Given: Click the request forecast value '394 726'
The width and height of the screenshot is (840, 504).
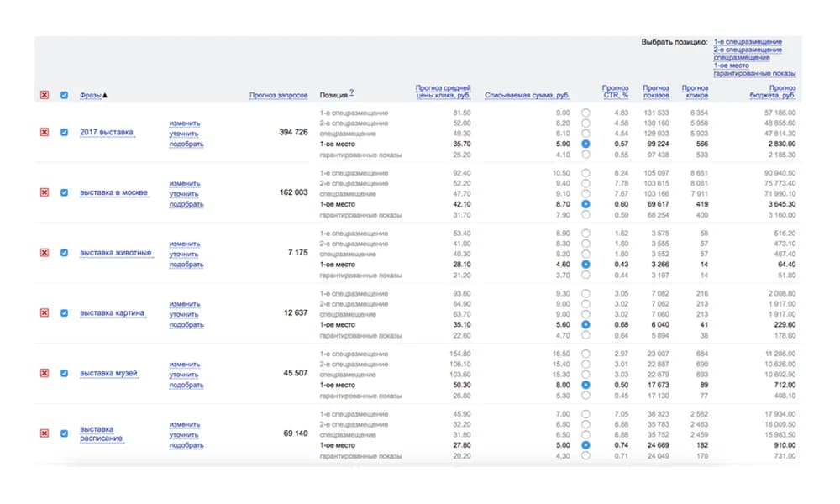Looking at the screenshot, I should (293, 132).
